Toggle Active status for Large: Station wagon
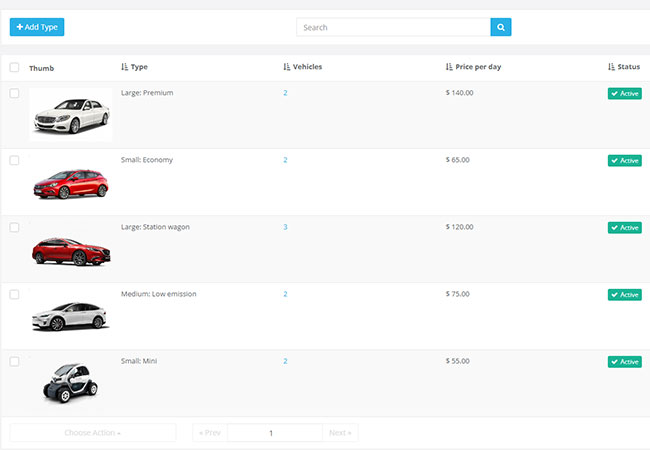This screenshot has height=450, width=650. 625,227
